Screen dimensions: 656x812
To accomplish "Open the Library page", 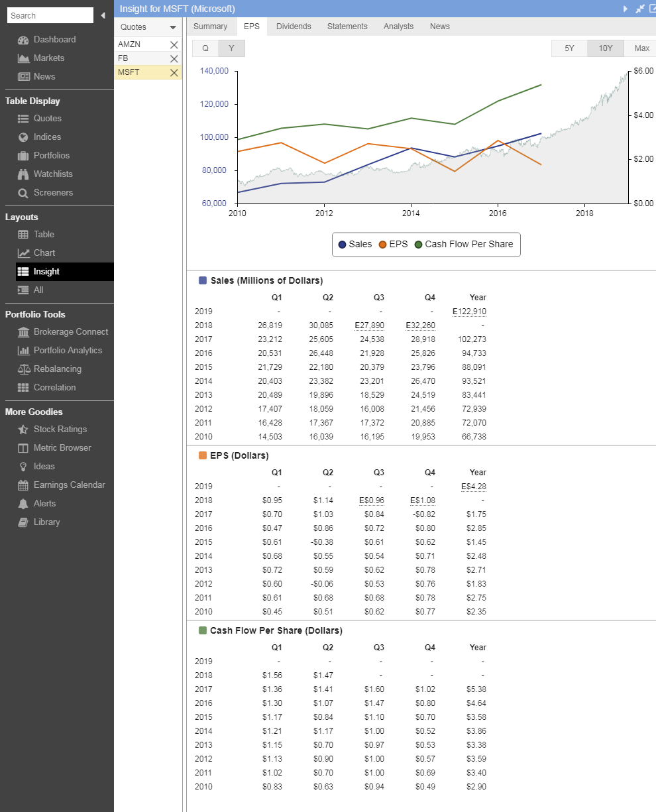I will click(x=38, y=522).
